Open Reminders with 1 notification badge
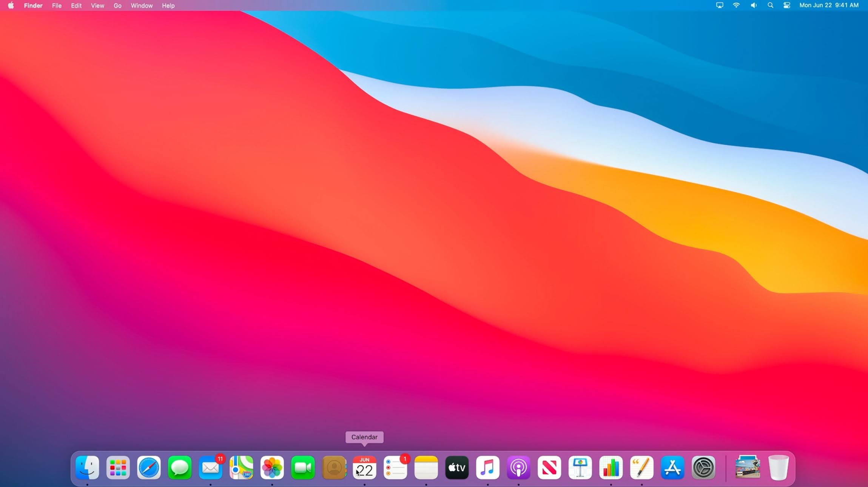The image size is (868, 487). [x=395, y=468]
